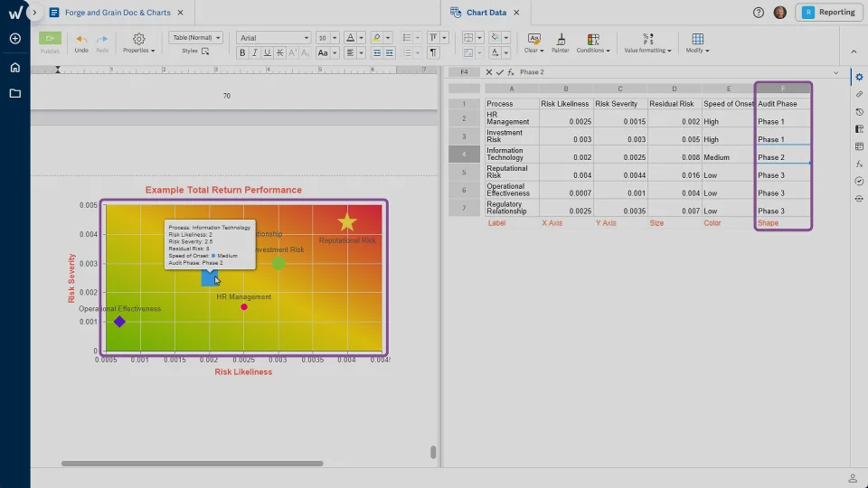Open the right panel gear settings icon
This screenshot has height=488, width=868.
click(x=859, y=77)
